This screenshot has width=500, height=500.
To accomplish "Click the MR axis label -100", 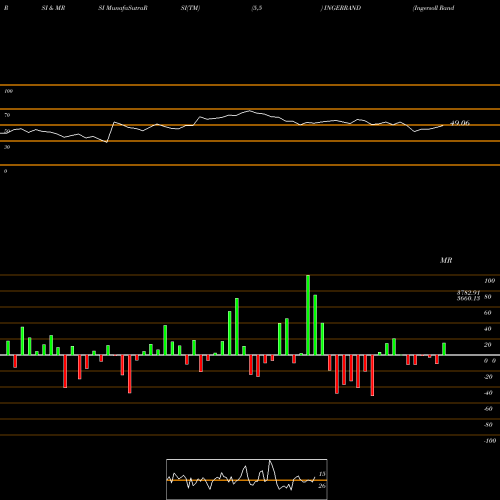I will [x=490, y=441].
